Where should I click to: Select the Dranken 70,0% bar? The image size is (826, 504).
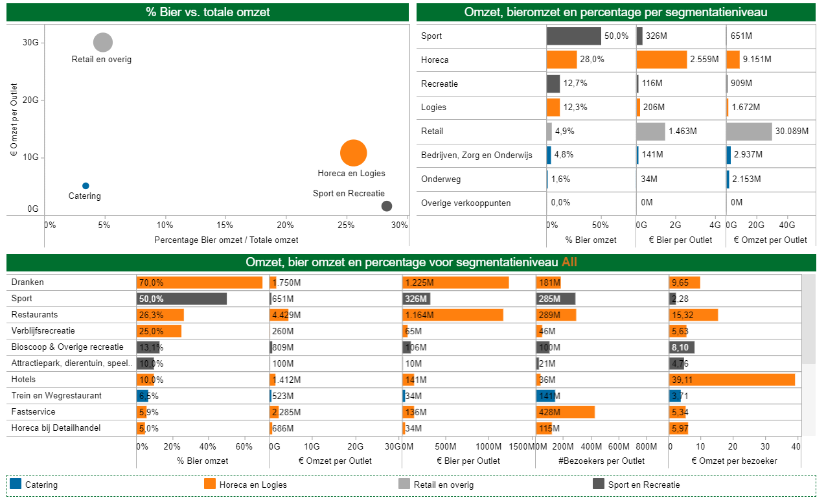pyautogui.click(x=200, y=282)
